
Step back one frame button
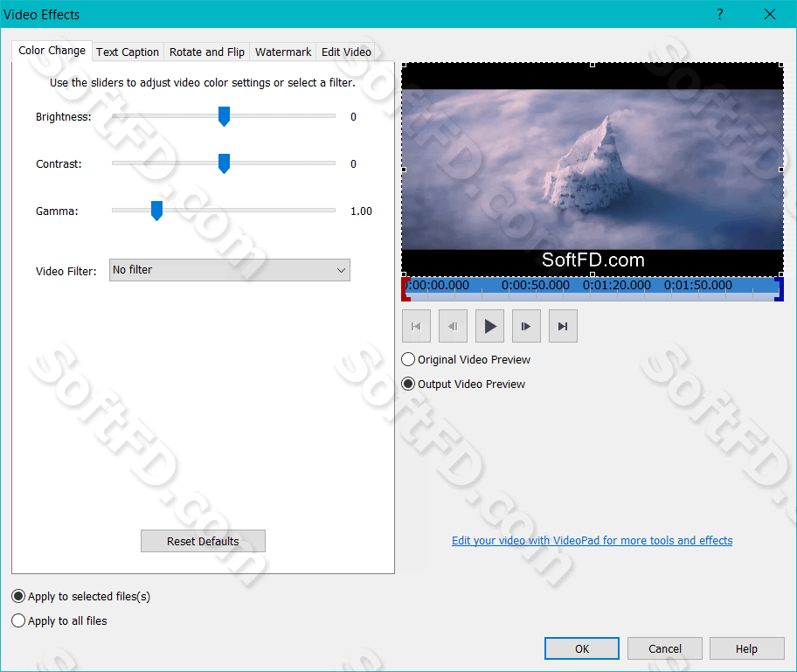click(x=453, y=326)
